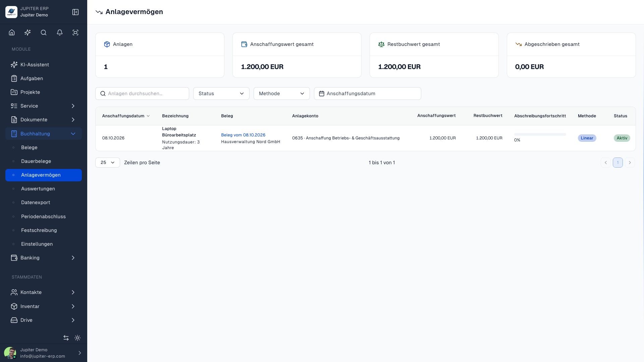Click the depreciation progress bar at 0%
The image size is (644, 362).
[540, 134]
